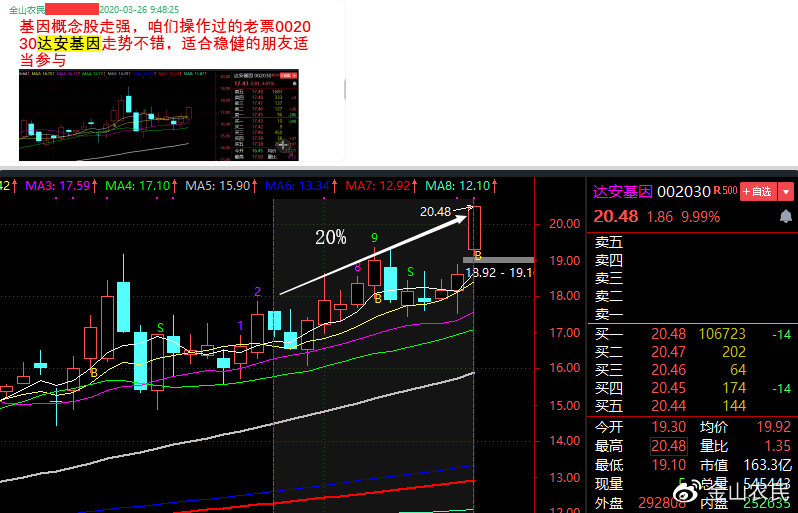798x513 pixels.
Task: Select the MA5: 15.90 indicator label
Action: 221,186
